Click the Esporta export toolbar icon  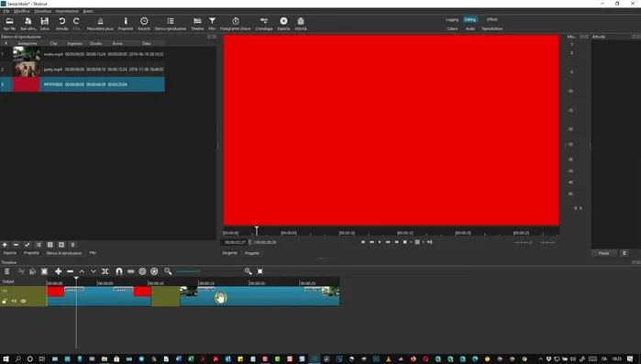[283, 24]
